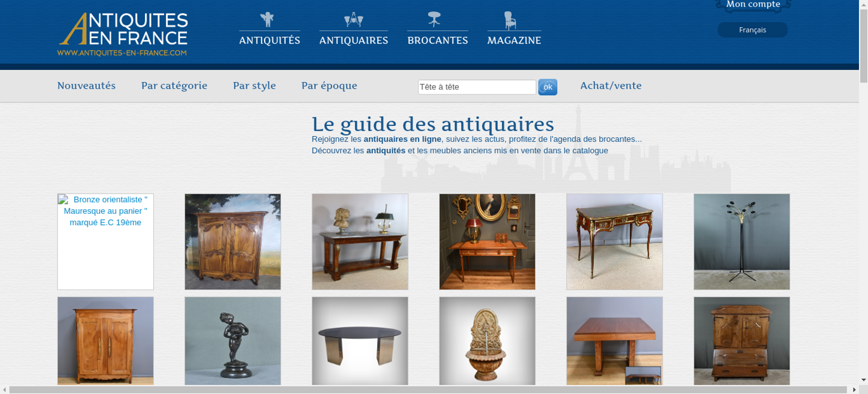Select the Par catégorie tab
The height and width of the screenshot is (394, 868).
[174, 85]
